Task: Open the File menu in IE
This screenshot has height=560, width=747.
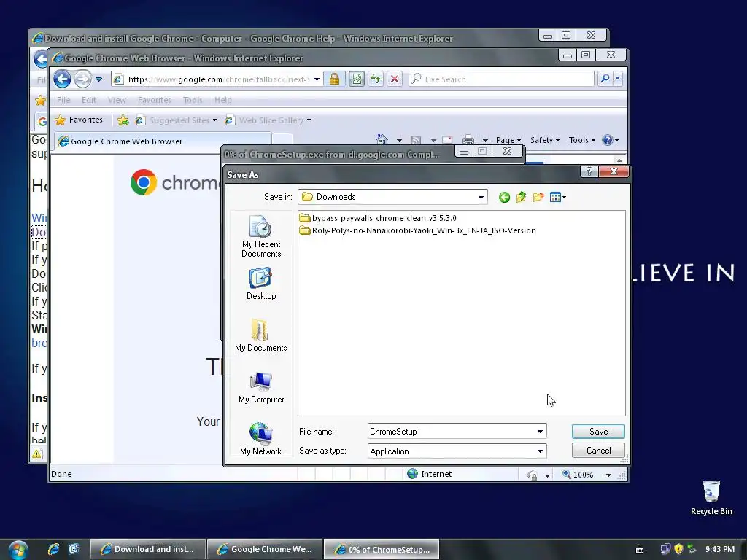Action: click(x=63, y=100)
